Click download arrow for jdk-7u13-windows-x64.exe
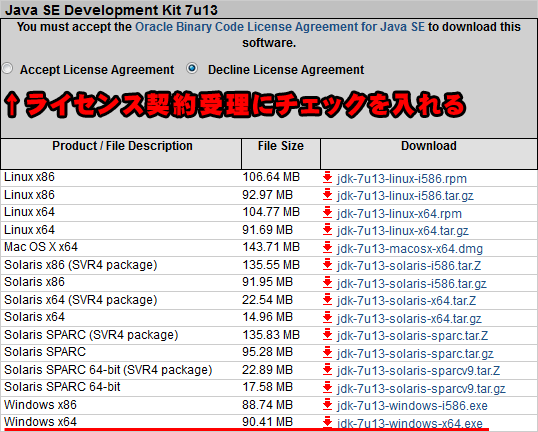This screenshot has height=432, width=538. [328, 422]
